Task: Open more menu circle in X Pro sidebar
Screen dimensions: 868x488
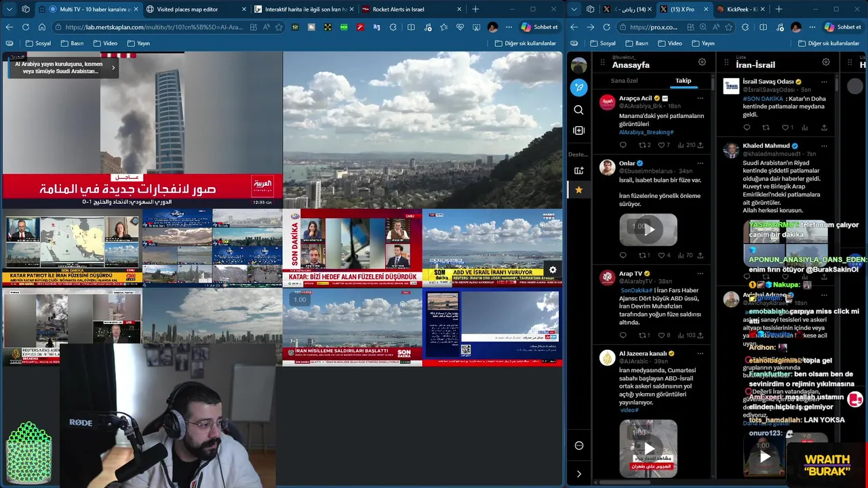Action: coord(578,445)
